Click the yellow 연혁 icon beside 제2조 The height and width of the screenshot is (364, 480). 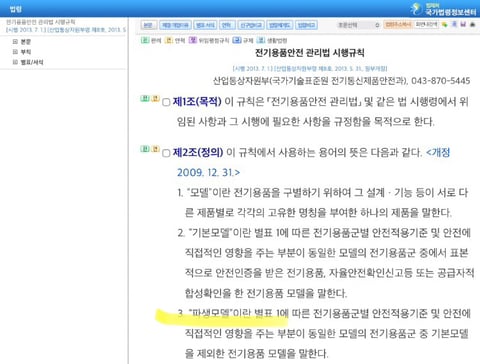(x=155, y=149)
